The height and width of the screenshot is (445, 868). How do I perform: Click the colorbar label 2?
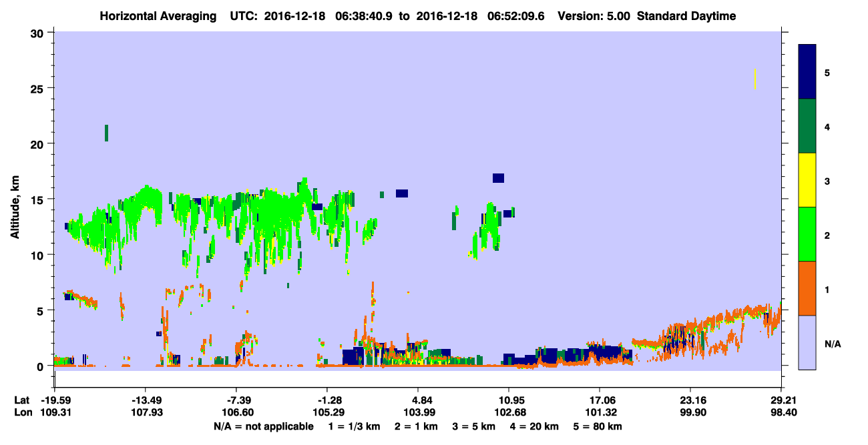coord(827,234)
